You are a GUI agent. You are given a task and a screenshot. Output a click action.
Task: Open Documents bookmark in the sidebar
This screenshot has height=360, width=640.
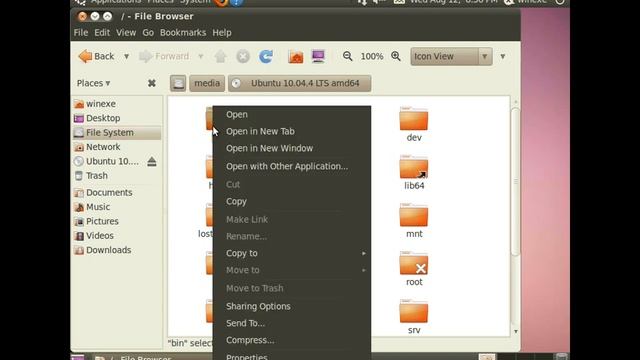(x=117, y=193)
